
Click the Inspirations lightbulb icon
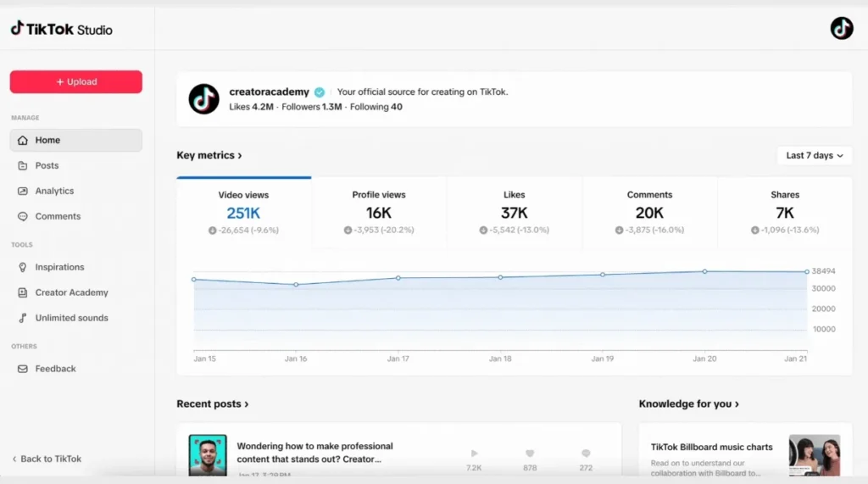(23, 268)
